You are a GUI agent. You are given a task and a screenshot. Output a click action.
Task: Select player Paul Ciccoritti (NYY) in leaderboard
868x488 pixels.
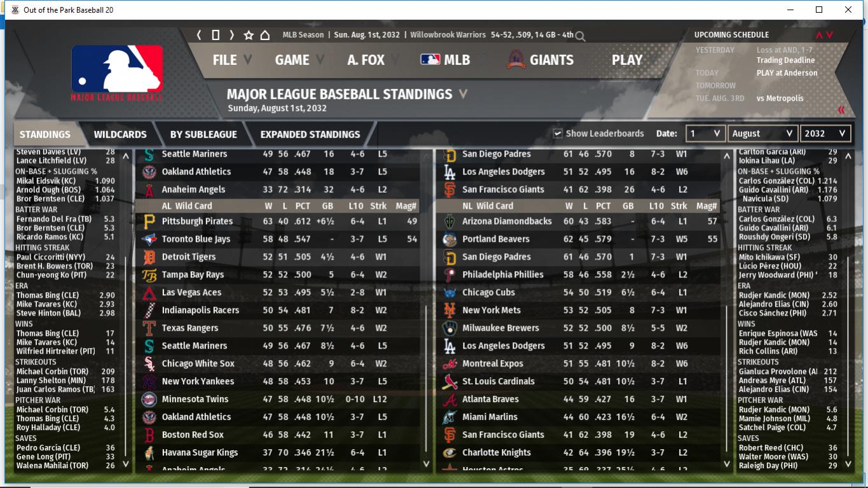coord(51,258)
